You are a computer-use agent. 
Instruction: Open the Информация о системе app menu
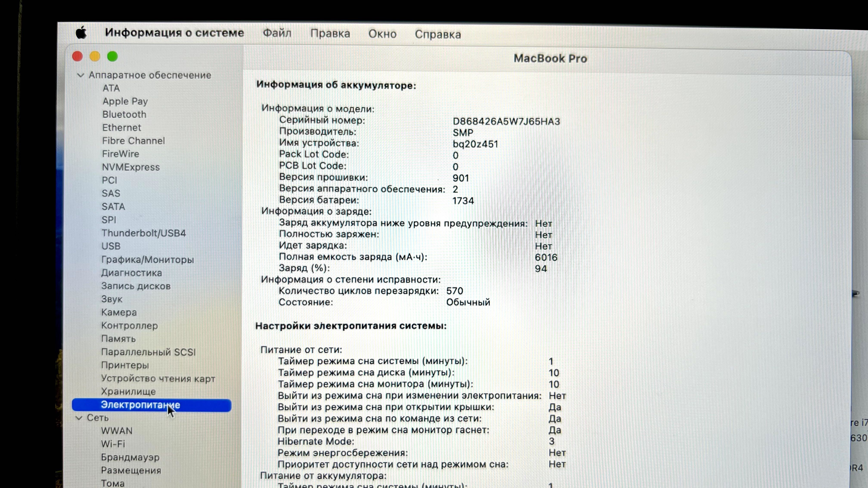pos(174,33)
